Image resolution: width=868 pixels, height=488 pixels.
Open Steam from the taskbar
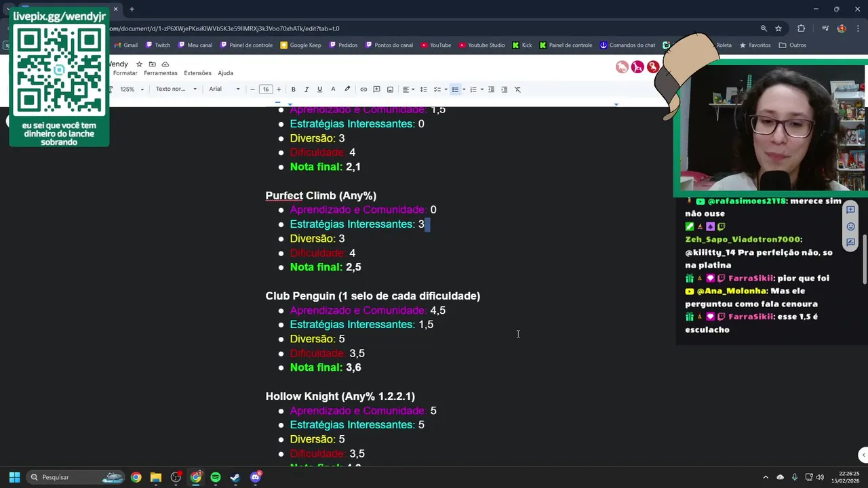235,477
